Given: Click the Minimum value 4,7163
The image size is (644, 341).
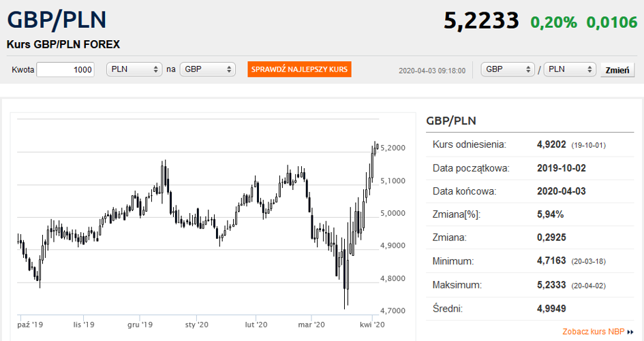Looking at the screenshot, I should click(552, 261).
